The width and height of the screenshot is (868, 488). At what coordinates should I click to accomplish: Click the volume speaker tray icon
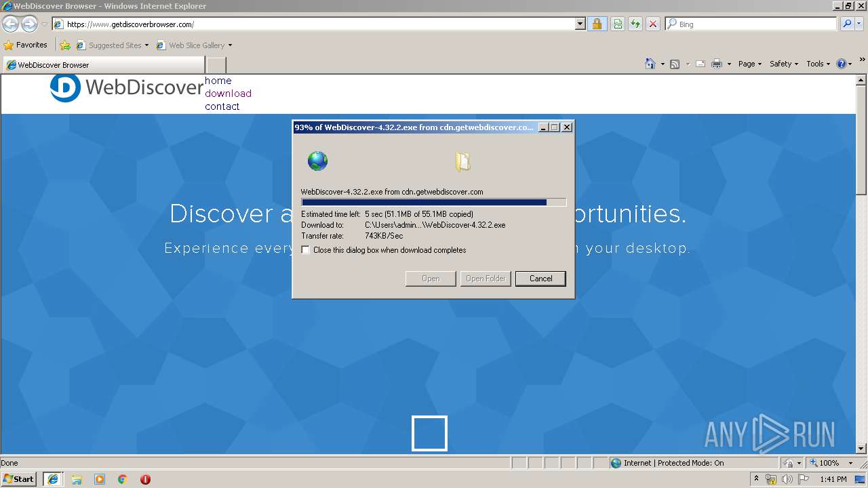pos(787,479)
